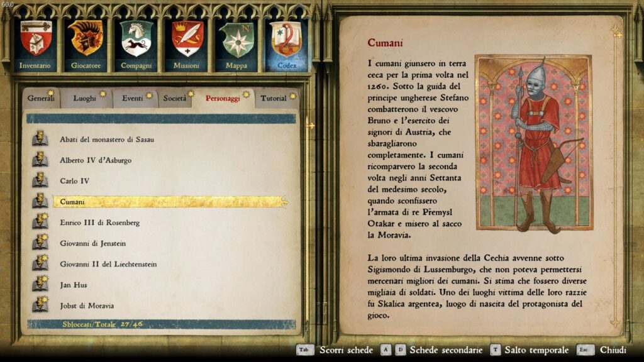This screenshot has height=362, width=644.
Task: Click book icon beside Jan Hus
Action: coord(40,284)
